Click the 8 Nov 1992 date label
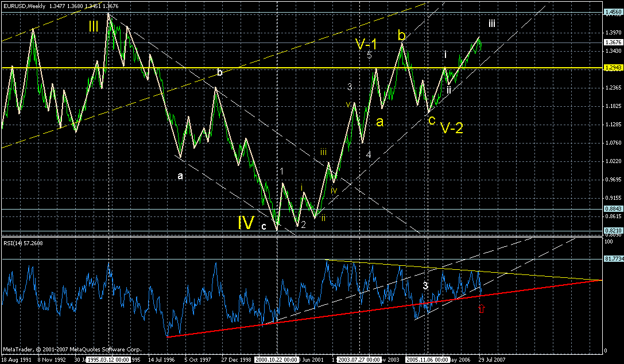 pyautogui.click(x=51, y=359)
